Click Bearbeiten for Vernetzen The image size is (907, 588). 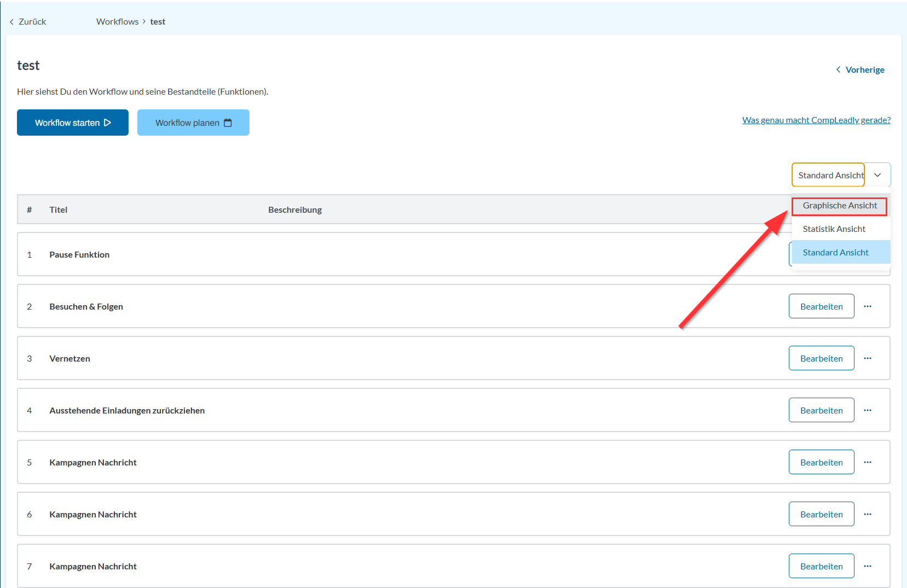pos(821,358)
